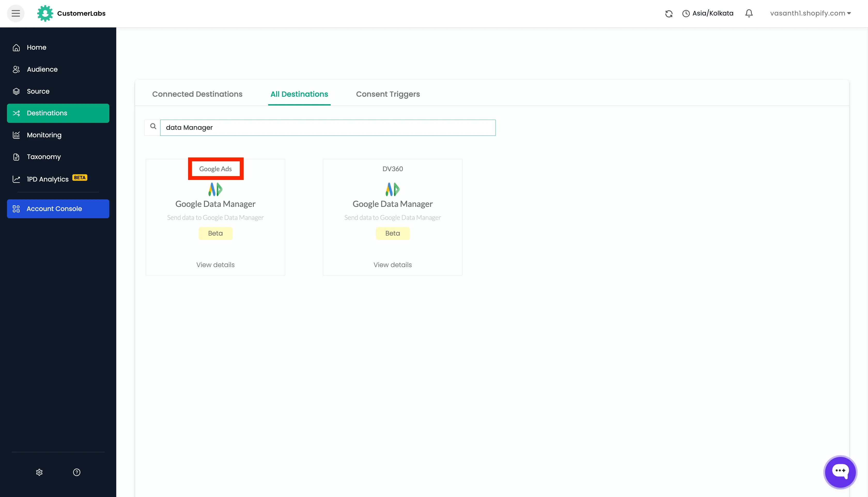
Task: Focus the destination search field
Action: (x=328, y=128)
